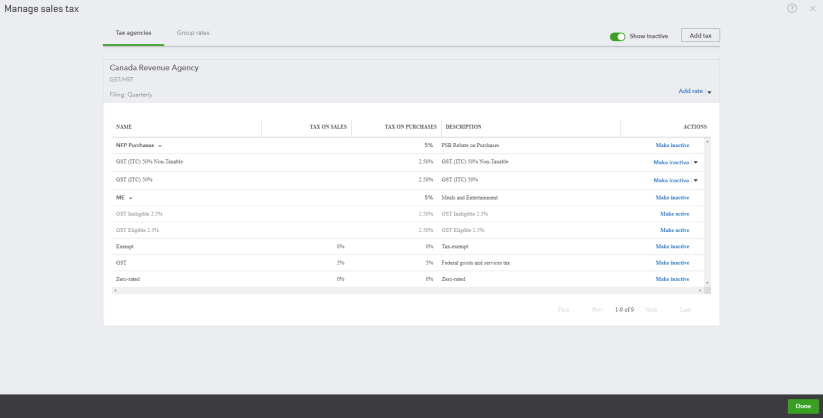
Task: Sort by the Name column header
Action: click(124, 127)
